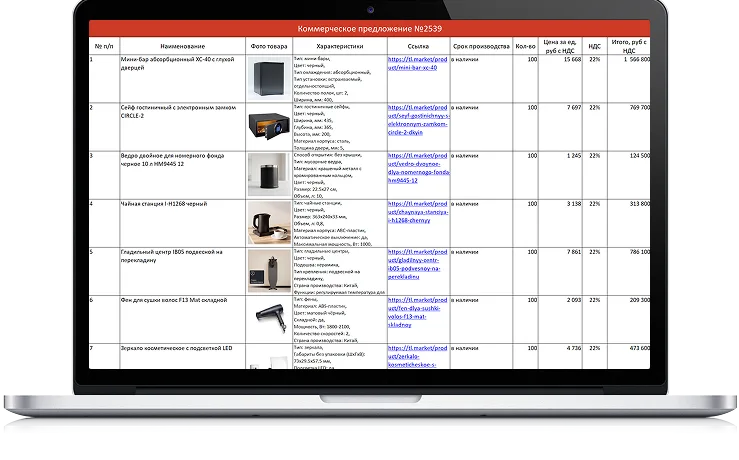This screenshot has height=460, width=739.
Task: Select the 'Характеристики' column header
Action: pos(340,46)
